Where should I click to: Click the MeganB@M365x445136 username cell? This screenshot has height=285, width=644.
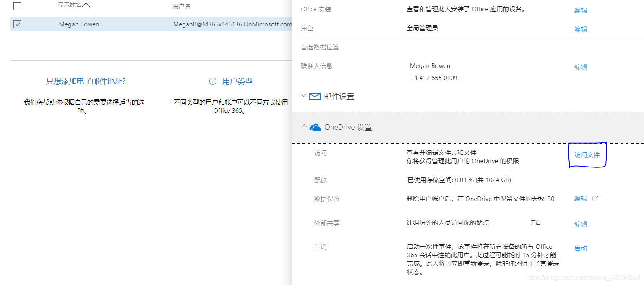point(232,24)
